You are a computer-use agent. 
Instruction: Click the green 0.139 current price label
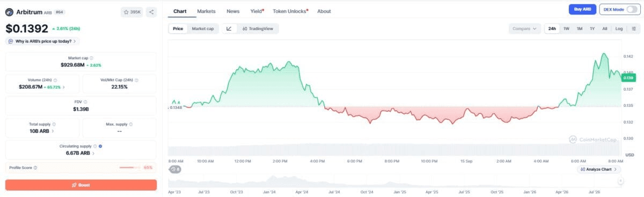pos(628,78)
